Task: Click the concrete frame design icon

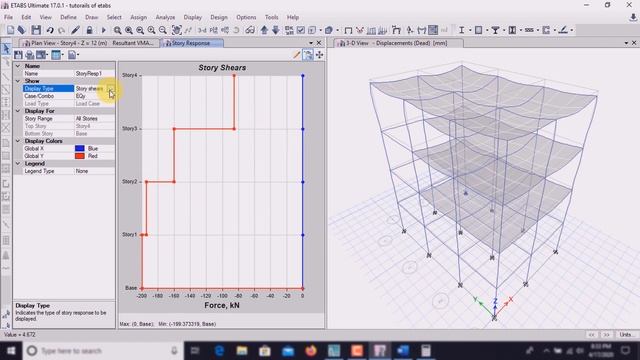Action: [478, 30]
